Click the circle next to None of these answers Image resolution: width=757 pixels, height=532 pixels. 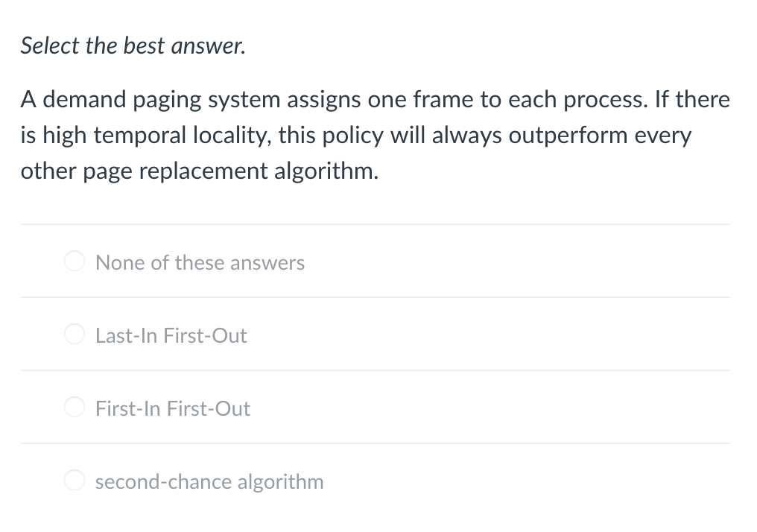[75, 261]
